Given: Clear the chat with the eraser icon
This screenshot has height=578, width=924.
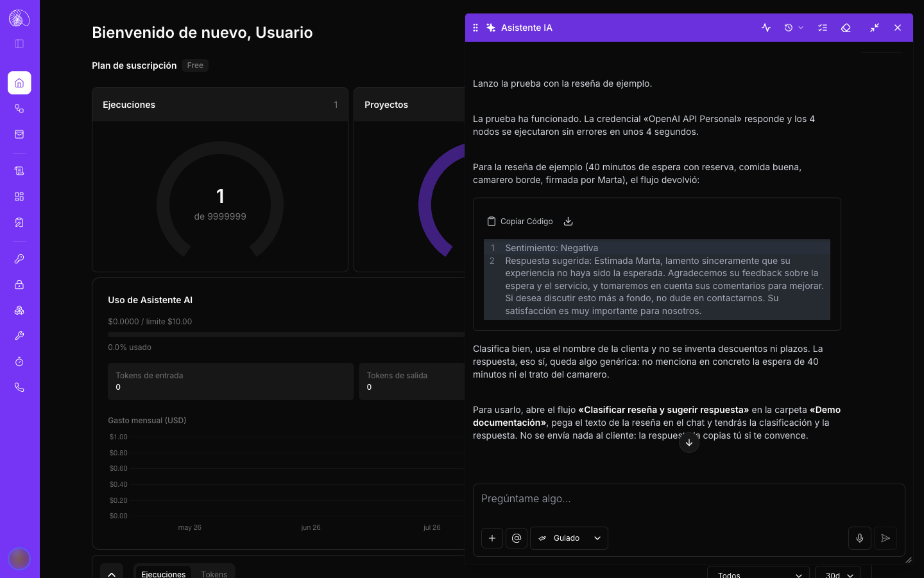Looking at the screenshot, I should coord(846,28).
